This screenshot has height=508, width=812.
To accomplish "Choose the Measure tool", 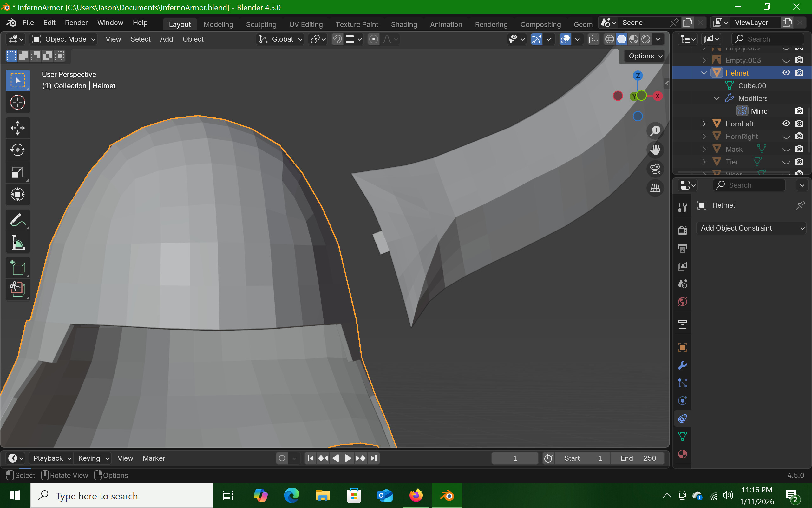I will point(18,242).
